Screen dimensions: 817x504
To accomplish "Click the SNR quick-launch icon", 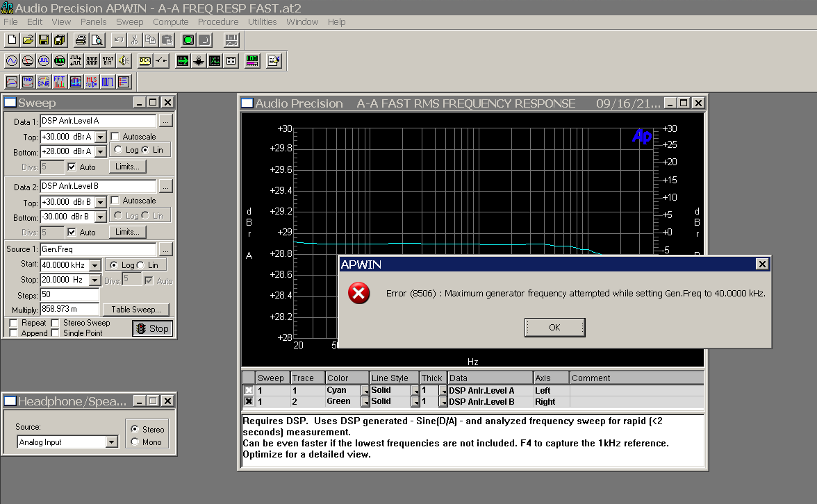I will (44, 82).
